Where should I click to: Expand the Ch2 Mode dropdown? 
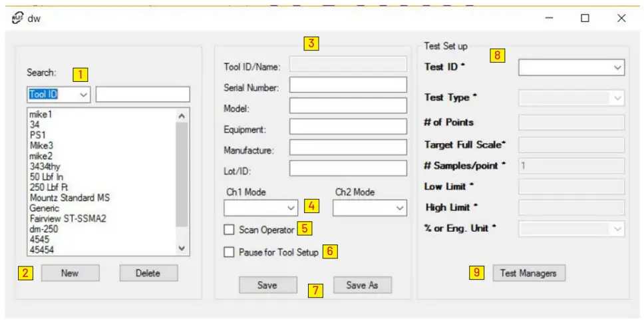pos(370,208)
